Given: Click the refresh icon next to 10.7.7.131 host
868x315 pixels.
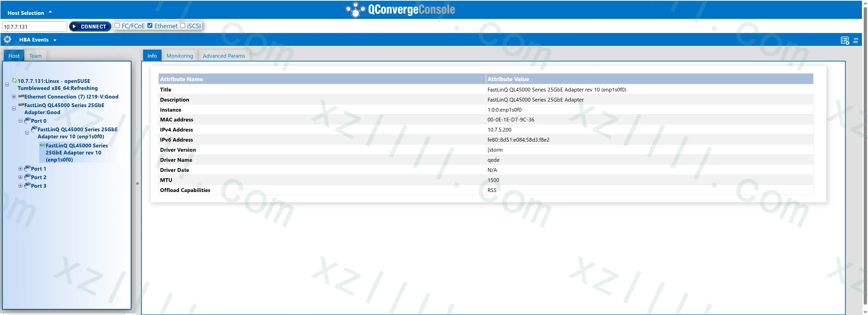Looking at the screenshot, I should tap(14, 81).
